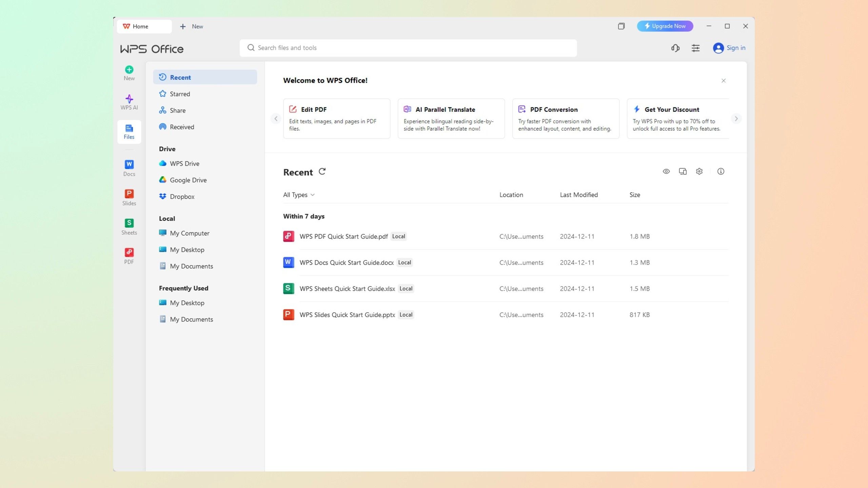
Task: Open My Desktop under Frequently Used
Action: pos(205,303)
